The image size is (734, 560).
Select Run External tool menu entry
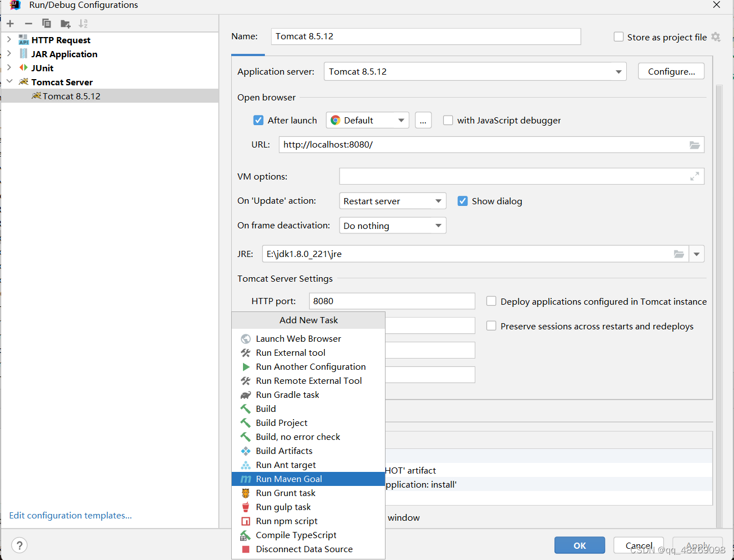(x=308, y=353)
